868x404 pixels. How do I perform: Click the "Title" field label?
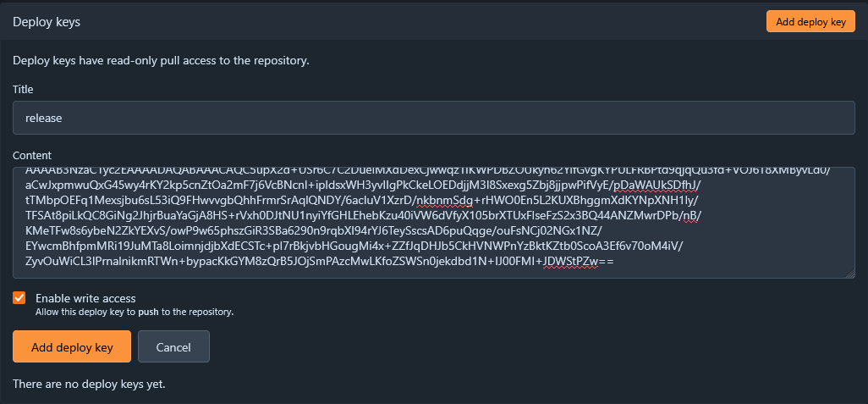coord(23,89)
